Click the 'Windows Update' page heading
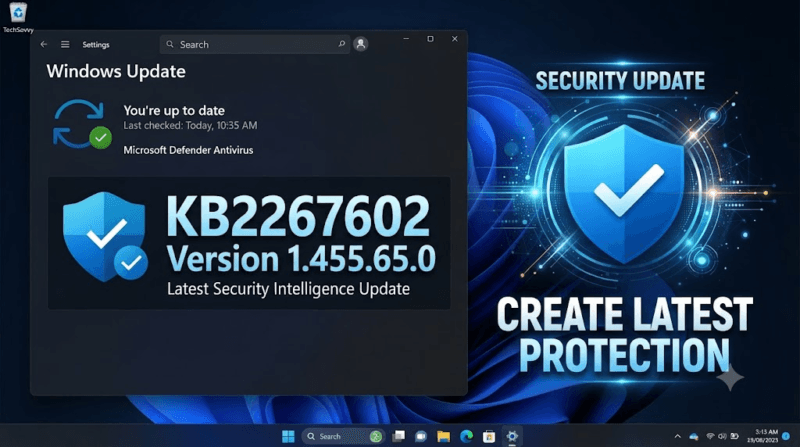The image size is (800, 447). (116, 71)
